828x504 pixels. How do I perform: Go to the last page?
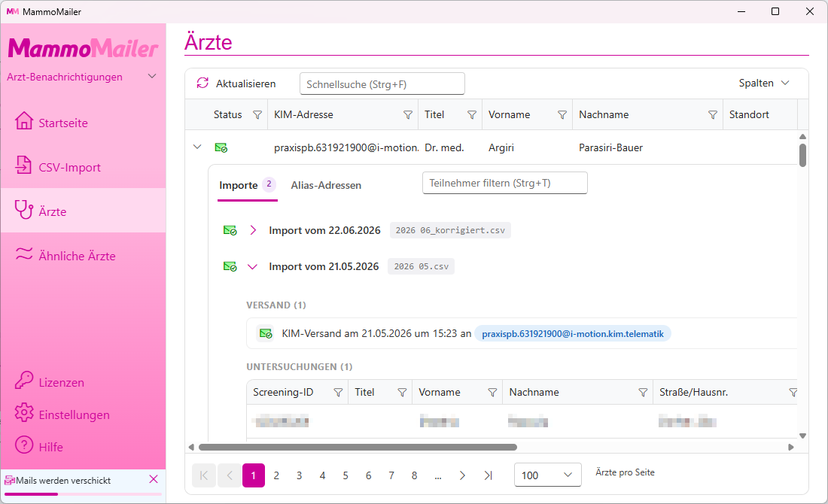pos(489,475)
